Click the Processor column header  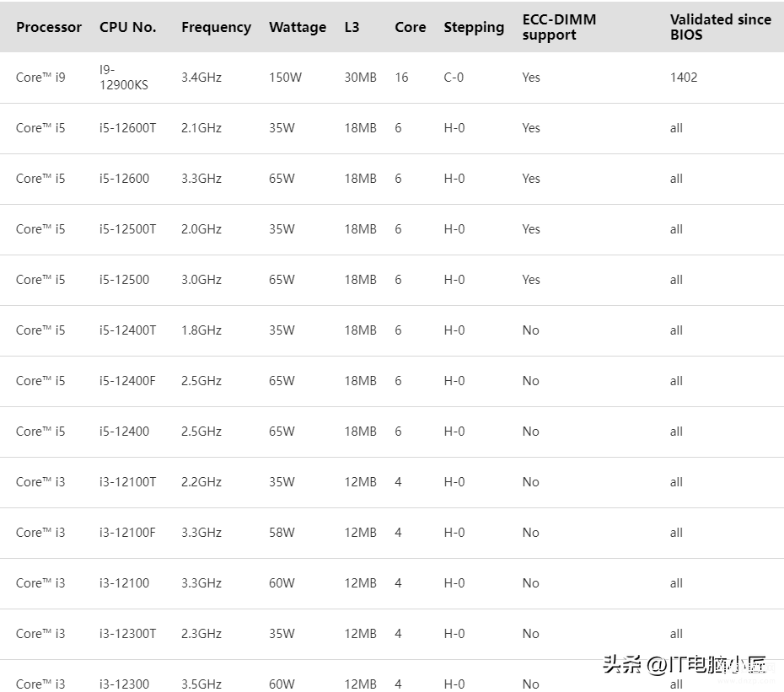click(49, 27)
